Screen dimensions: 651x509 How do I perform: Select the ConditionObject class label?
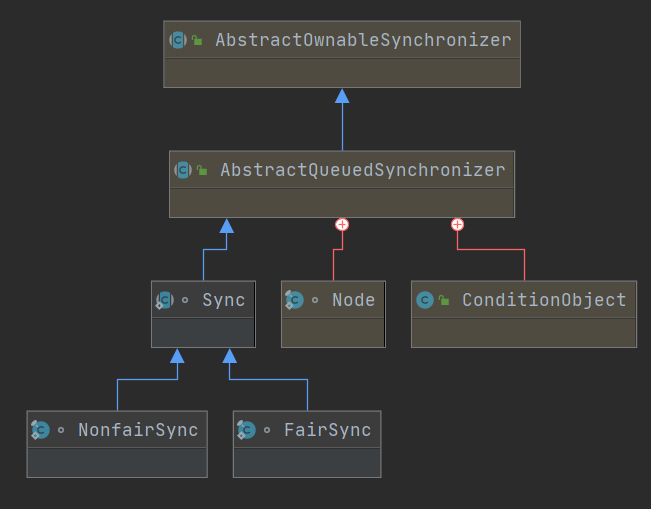pyautogui.click(x=544, y=300)
